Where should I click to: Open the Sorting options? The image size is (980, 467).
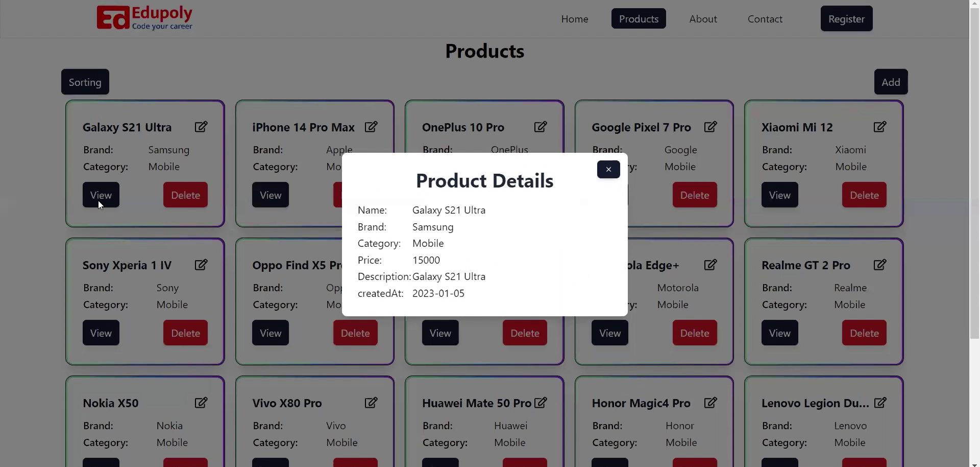point(85,82)
